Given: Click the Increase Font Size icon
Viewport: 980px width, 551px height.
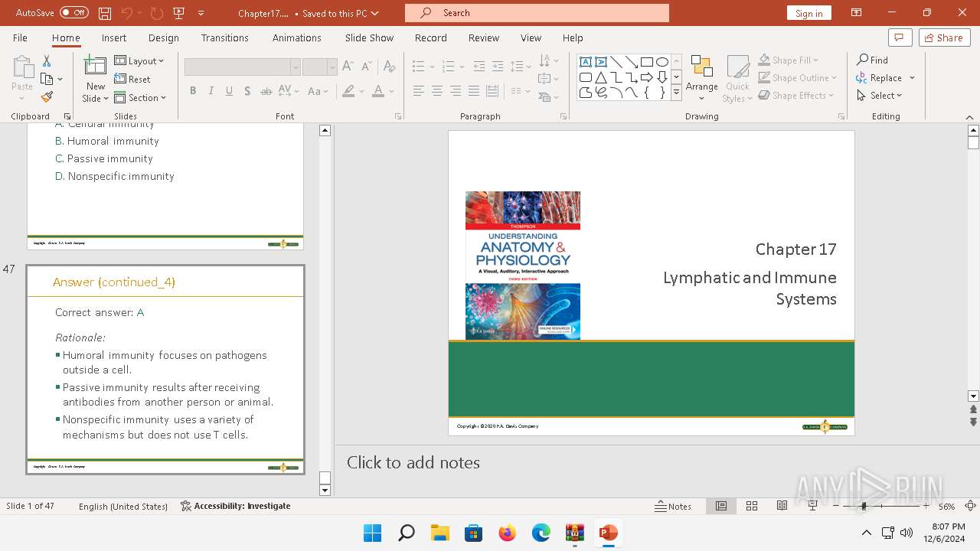Looking at the screenshot, I should click(x=348, y=67).
